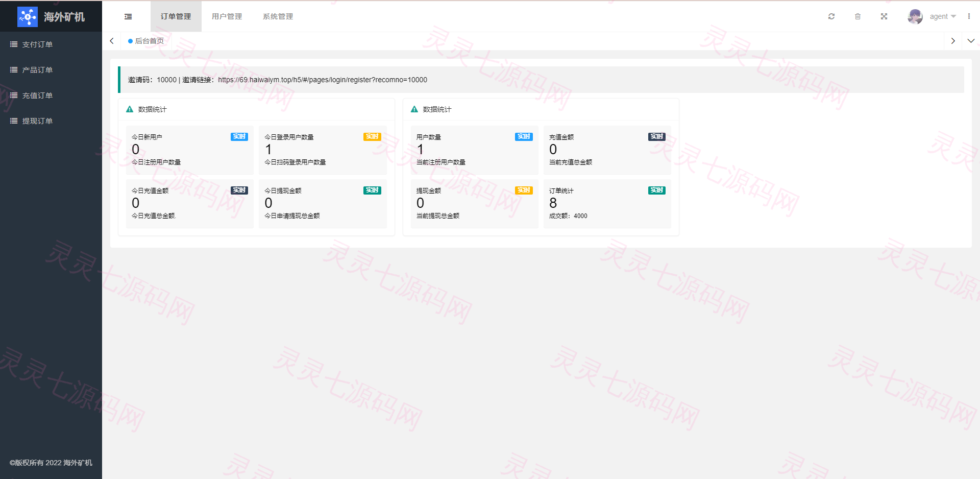The width and height of the screenshot is (980, 479).
Task: Collapse the sidebar with the menu-fold icon
Action: 128,16
